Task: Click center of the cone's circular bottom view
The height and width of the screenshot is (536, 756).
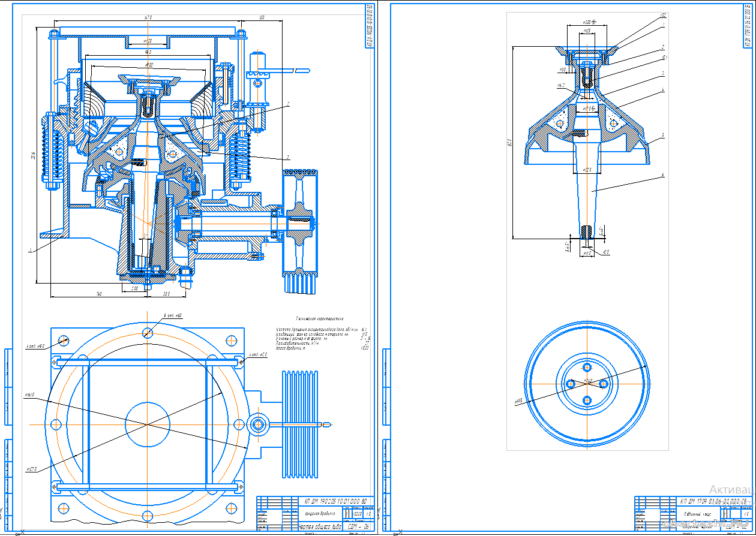Action: pyautogui.click(x=587, y=383)
